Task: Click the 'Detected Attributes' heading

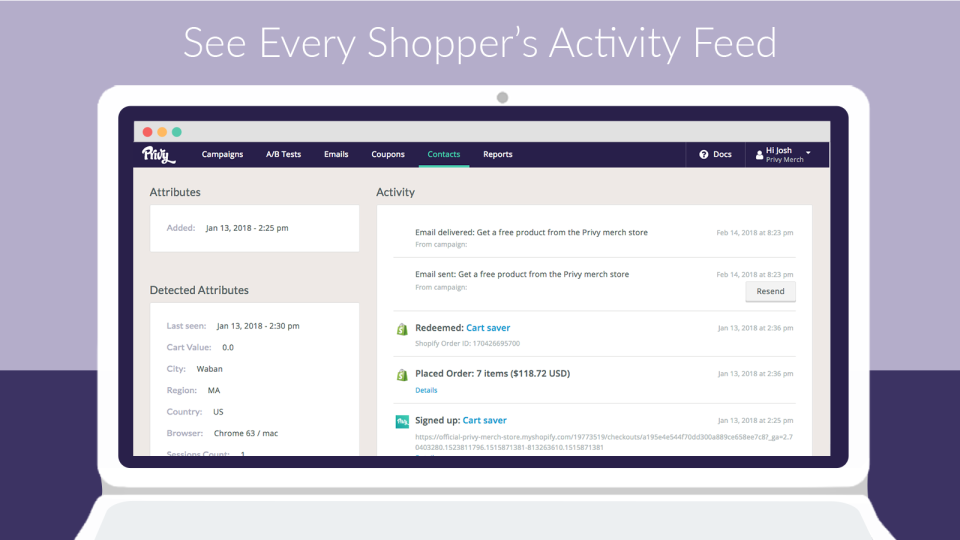Action: pos(199,290)
